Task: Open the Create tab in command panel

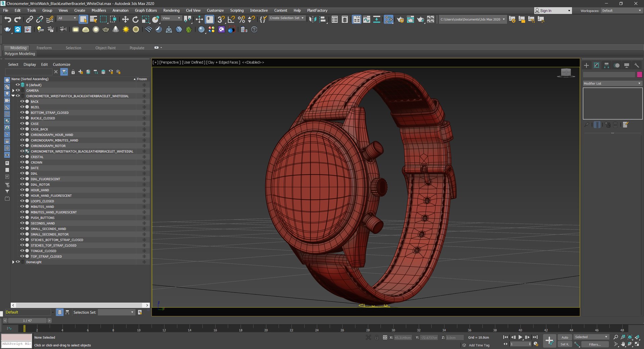Action: point(586,65)
